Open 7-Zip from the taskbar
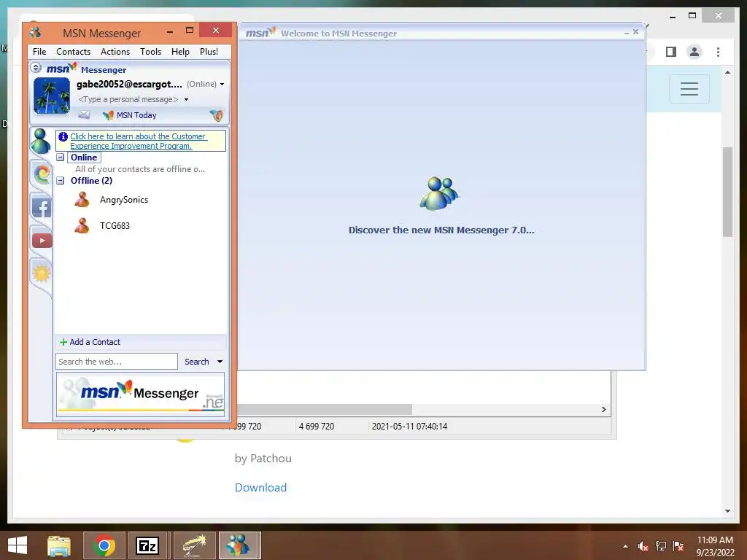The height and width of the screenshot is (560, 747). pyautogui.click(x=147, y=545)
